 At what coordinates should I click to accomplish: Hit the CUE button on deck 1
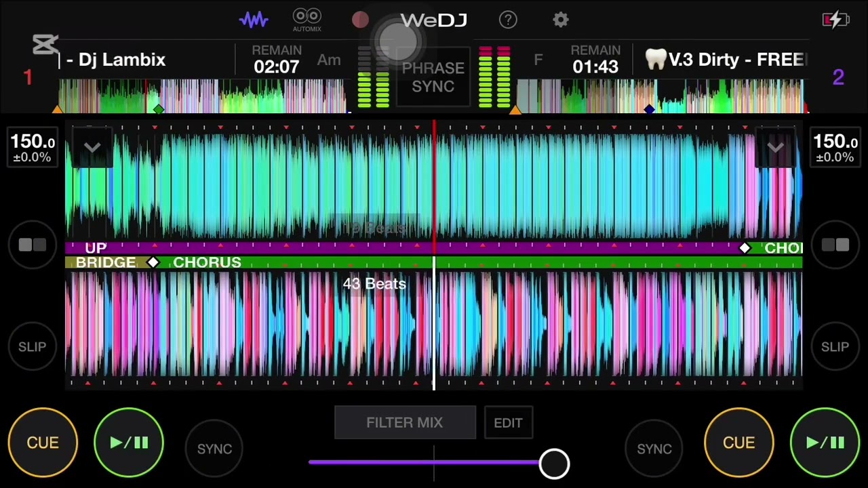click(43, 443)
